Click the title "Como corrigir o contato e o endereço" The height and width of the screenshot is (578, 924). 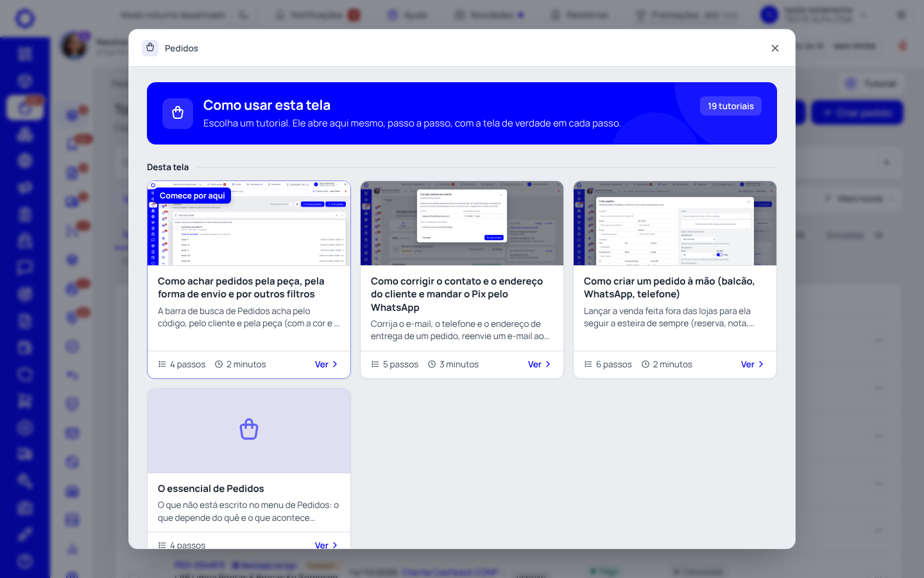tap(457, 294)
